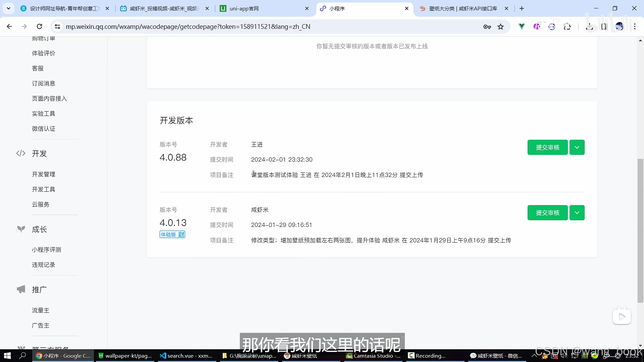This screenshot has height=362, width=644.
Task: Switch to wallpaper-kt HBuilderX taskbar item
Action: [125, 356]
